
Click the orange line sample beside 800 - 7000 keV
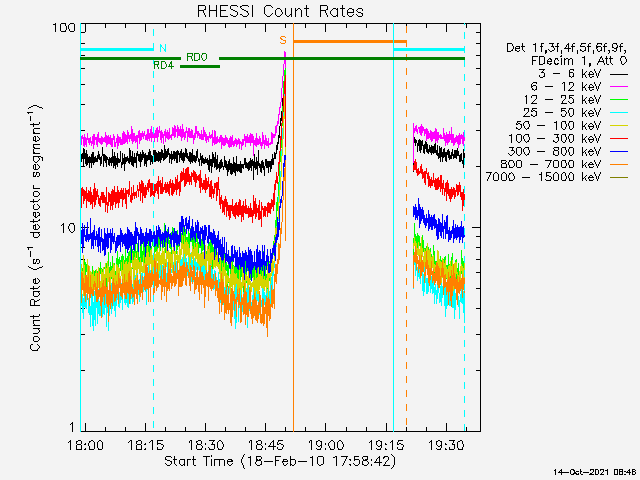point(619,164)
